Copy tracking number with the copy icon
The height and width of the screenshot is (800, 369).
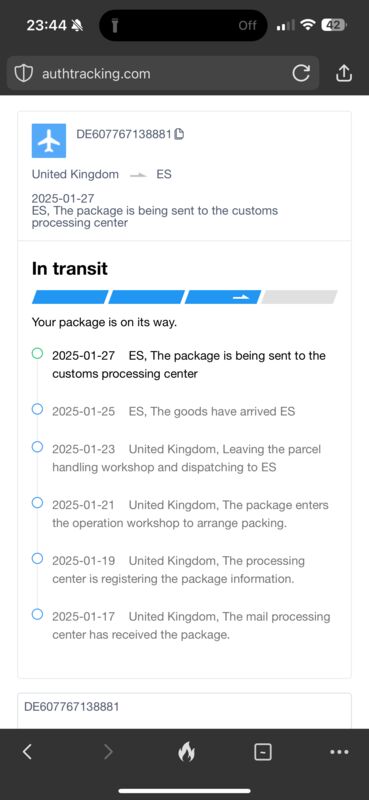179,134
